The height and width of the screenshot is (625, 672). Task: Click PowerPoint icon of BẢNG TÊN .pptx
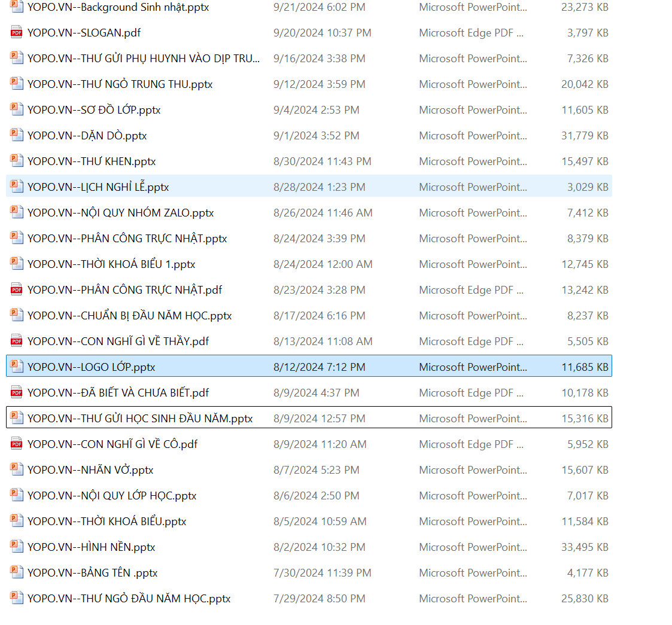[17, 573]
